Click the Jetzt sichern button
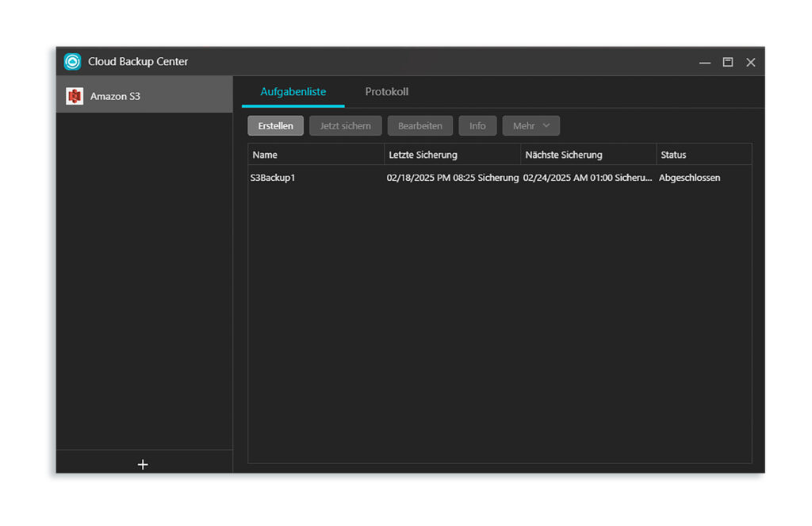Screen dimensions: 812x526 pyautogui.click(x=345, y=125)
